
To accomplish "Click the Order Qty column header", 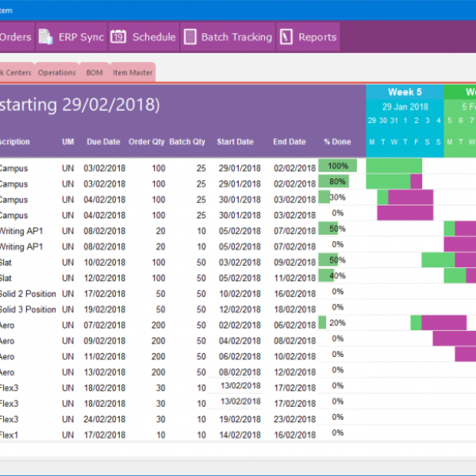I will point(146,142).
